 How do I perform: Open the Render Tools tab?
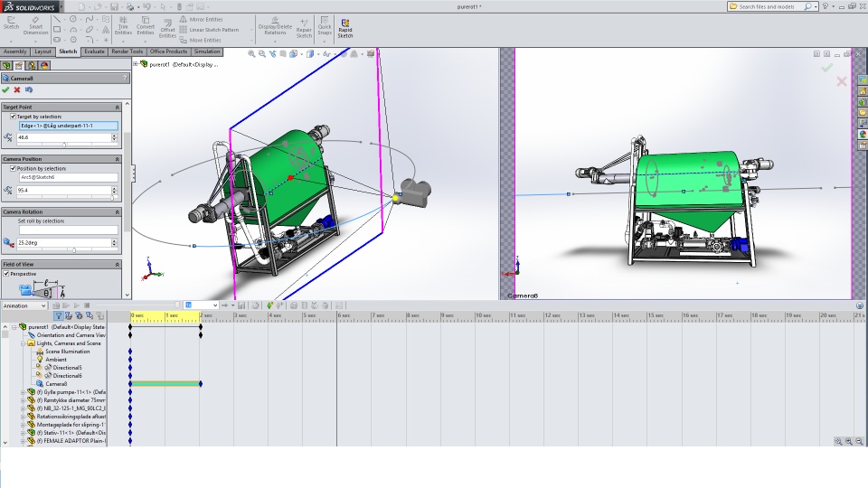(x=127, y=52)
